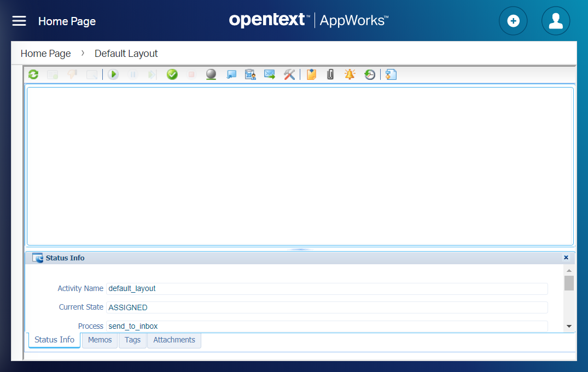View task history with clock icon

click(370, 74)
